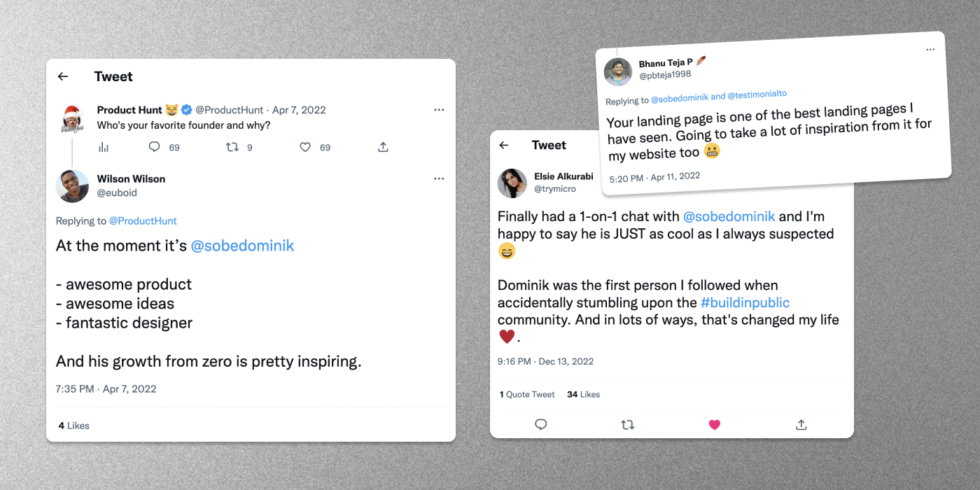Unlike Elsie Alkurabi's tweet via pink heart

[715, 424]
